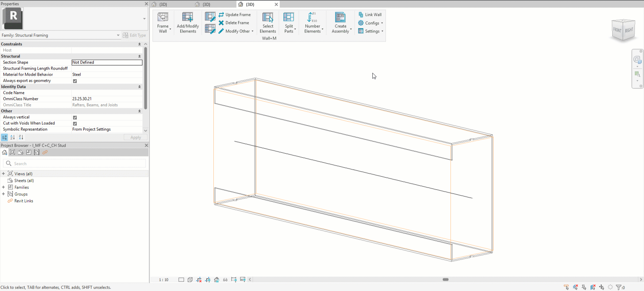Click the Frame Wall tool icon
The image size is (644, 291).
click(163, 17)
